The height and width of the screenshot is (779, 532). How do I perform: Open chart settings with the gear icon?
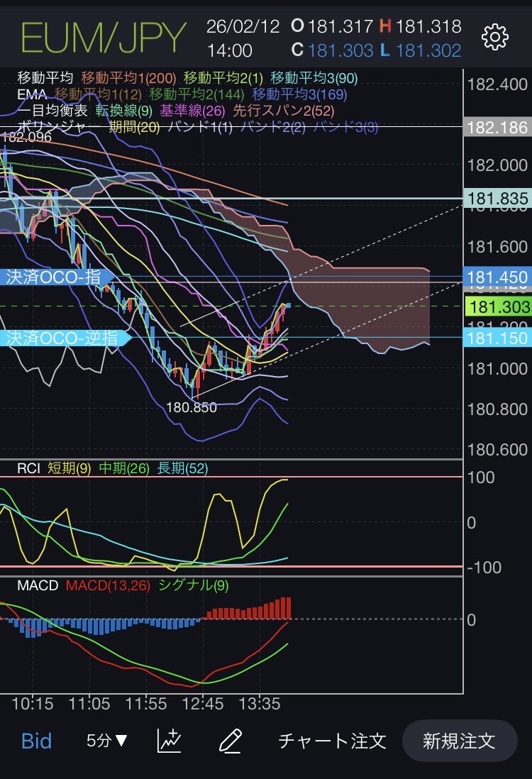(494, 37)
